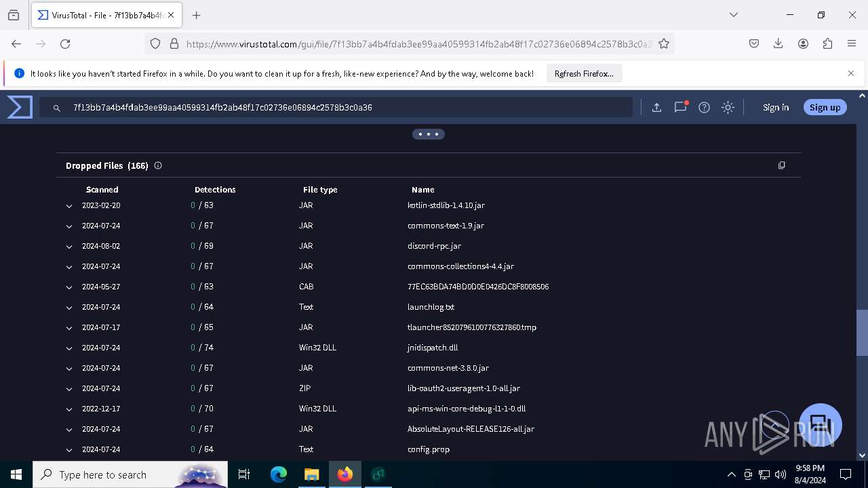Expand the launchlog.txt row
The image size is (868, 488).
(x=69, y=307)
